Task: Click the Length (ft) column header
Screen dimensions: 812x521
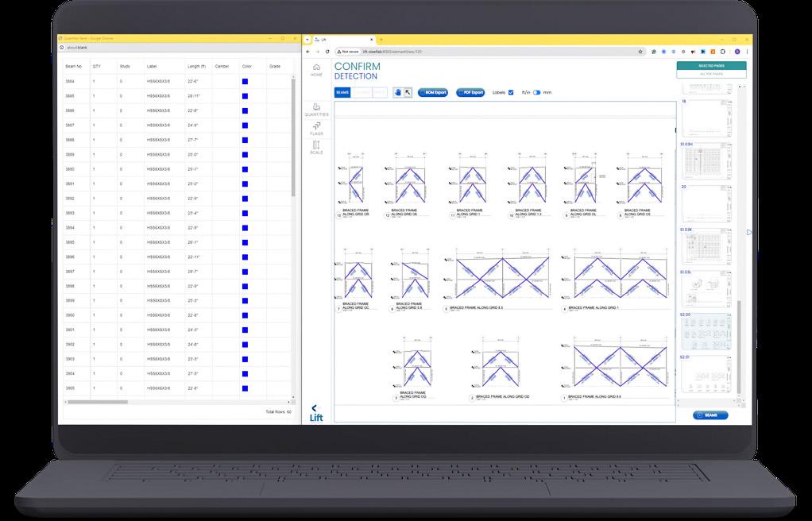Action: click(x=197, y=66)
